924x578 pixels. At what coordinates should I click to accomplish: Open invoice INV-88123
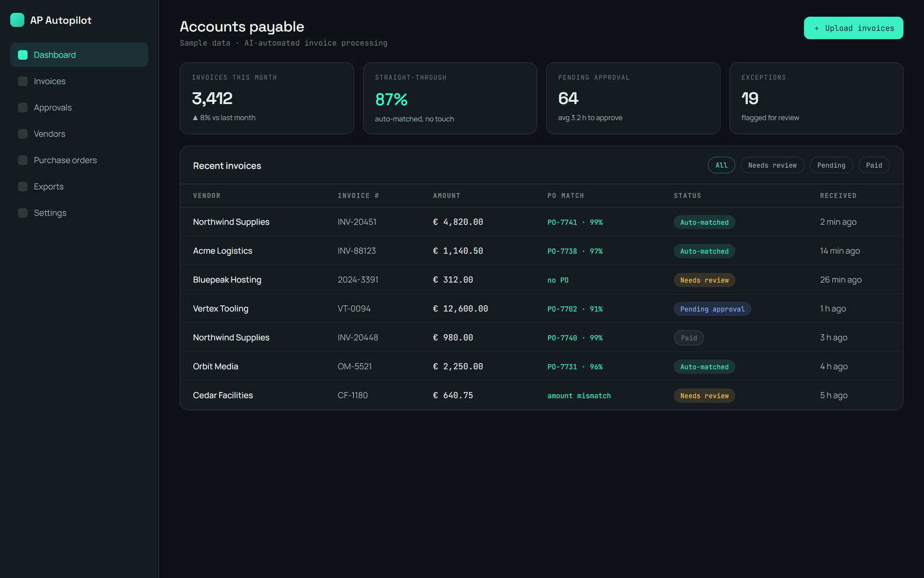(x=357, y=251)
